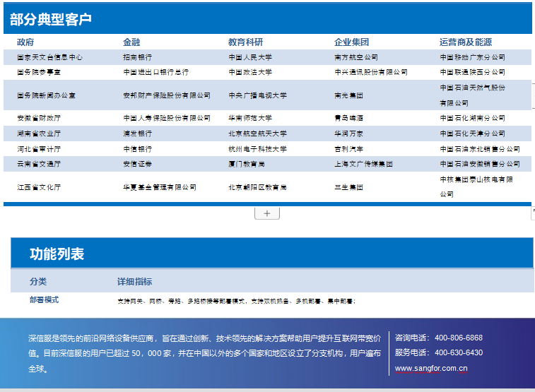The height and width of the screenshot is (392, 535).
Task: Click the 国家天文台信息中心 cell
Action: click(49, 57)
